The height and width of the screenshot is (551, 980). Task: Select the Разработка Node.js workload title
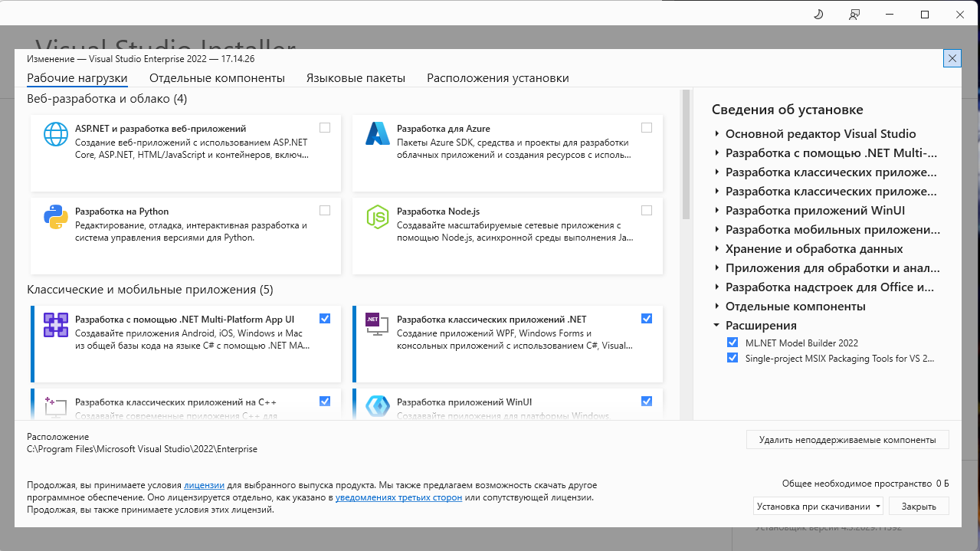[438, 212]
